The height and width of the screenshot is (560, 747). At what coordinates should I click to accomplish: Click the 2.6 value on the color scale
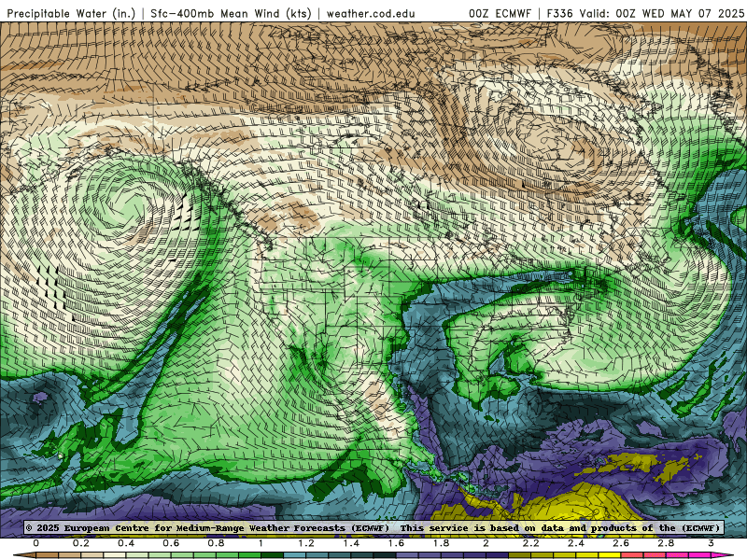click(x=621, y=543)
